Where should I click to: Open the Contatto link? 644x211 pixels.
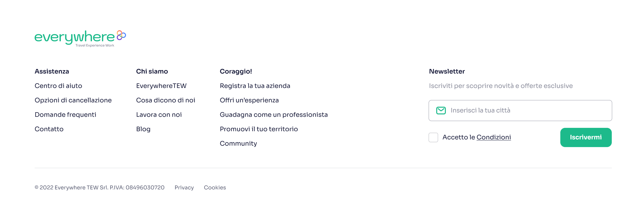tap(49, 129)
